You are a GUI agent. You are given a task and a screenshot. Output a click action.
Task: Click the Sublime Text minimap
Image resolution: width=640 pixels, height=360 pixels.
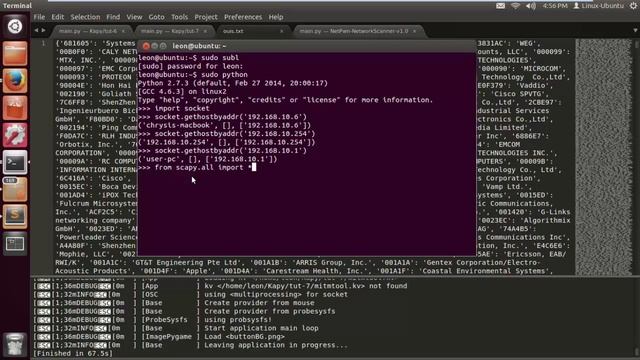click(603, 157)
